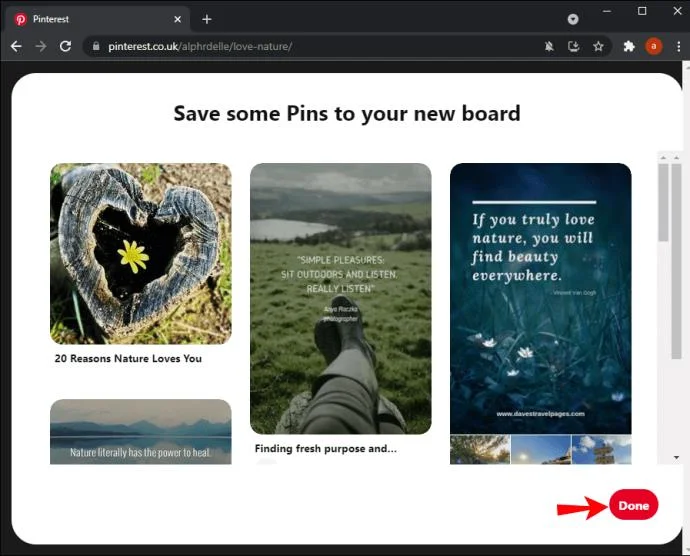Click the muted notifications bell icon
The image size is (690, 556).
click(549, 46)
